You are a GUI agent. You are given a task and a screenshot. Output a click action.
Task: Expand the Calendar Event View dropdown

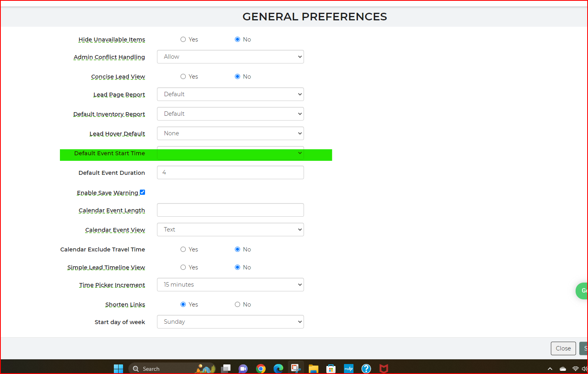(x=230, y=230)
